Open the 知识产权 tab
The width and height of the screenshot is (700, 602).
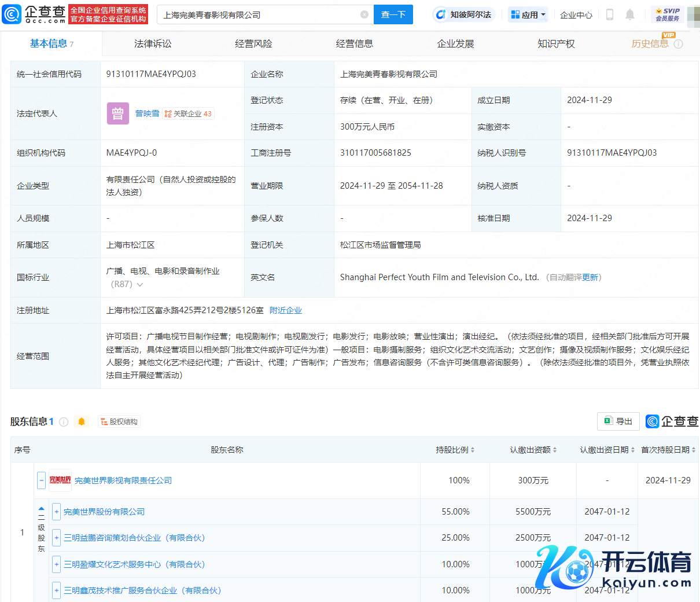(x=556, y=44)
